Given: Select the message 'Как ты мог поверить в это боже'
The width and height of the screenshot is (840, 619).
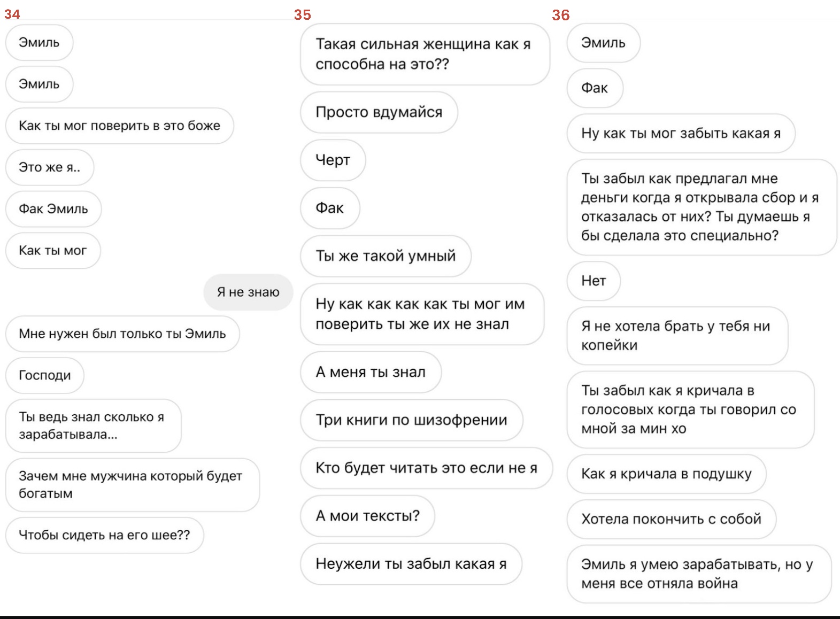Looking at the screenshot, I should 120,126.
